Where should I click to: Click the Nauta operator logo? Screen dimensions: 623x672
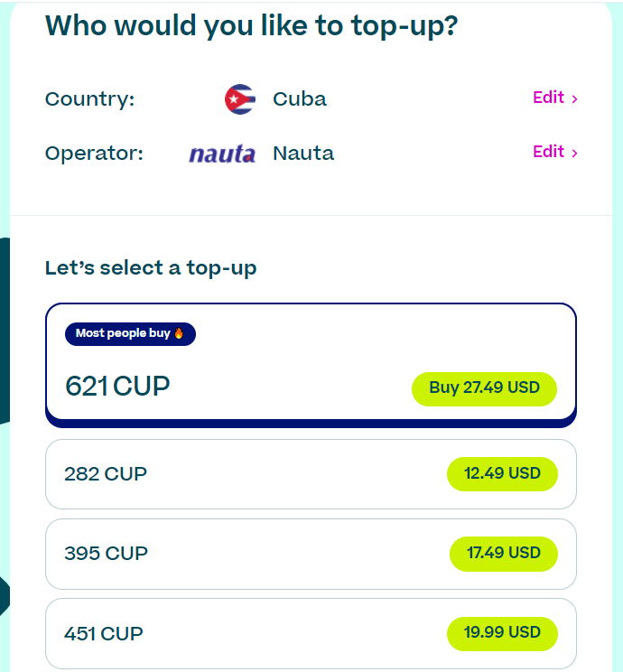click(x=222, y=154)
